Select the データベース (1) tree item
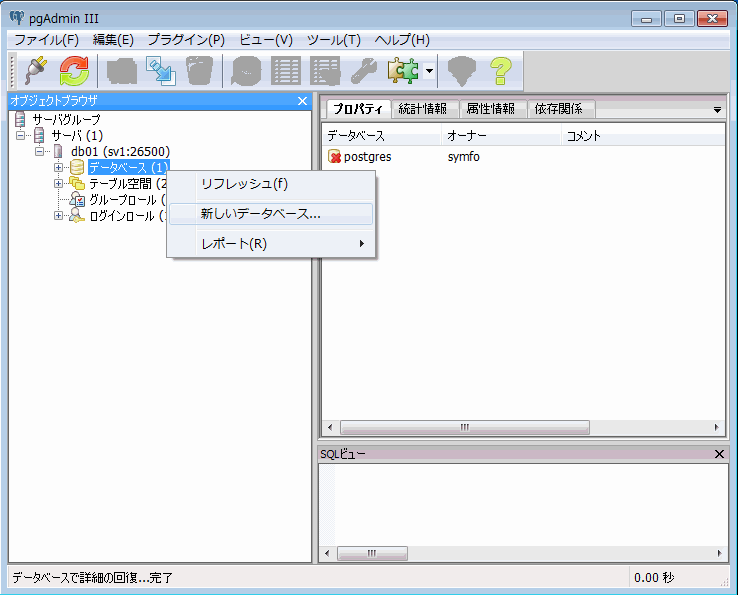 (x=128, y=168)
